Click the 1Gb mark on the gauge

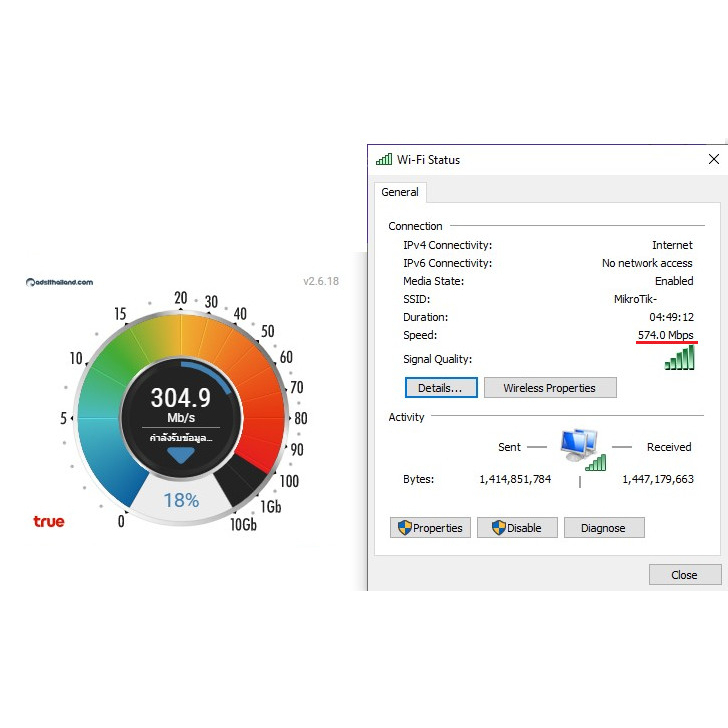(271, 507)
